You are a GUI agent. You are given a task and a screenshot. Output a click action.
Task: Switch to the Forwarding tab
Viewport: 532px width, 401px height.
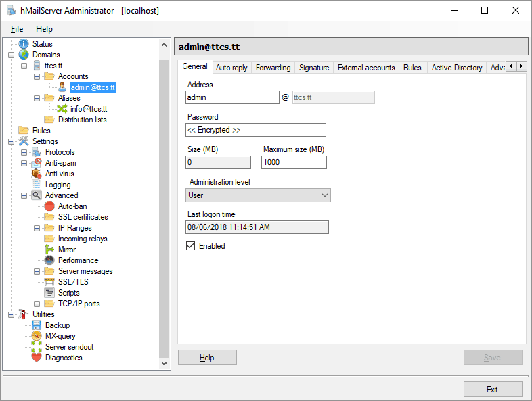(273, 68)
